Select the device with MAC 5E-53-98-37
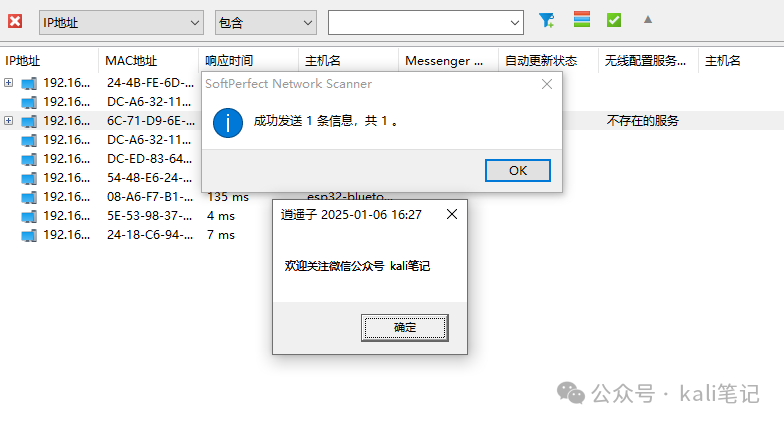 (x=149, y=216)
